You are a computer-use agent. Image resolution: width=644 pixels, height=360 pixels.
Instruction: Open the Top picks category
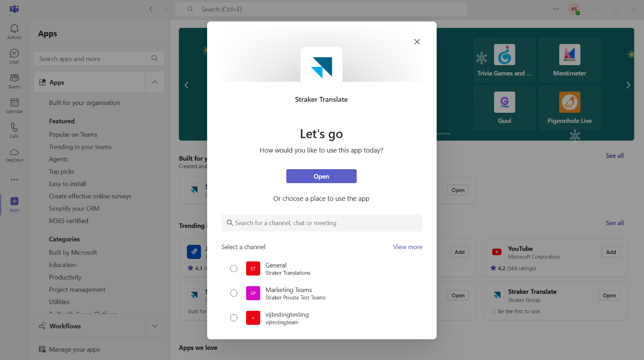coord(62,172)
